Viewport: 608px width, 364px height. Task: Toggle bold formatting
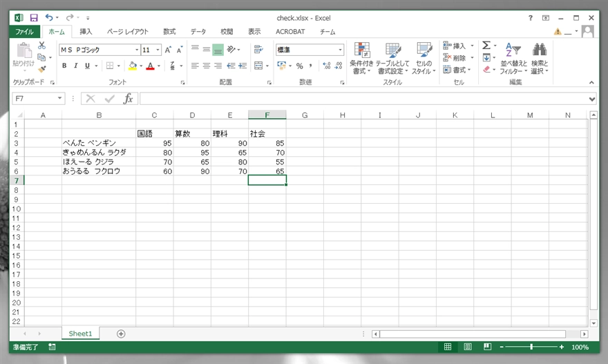[64, 66]
